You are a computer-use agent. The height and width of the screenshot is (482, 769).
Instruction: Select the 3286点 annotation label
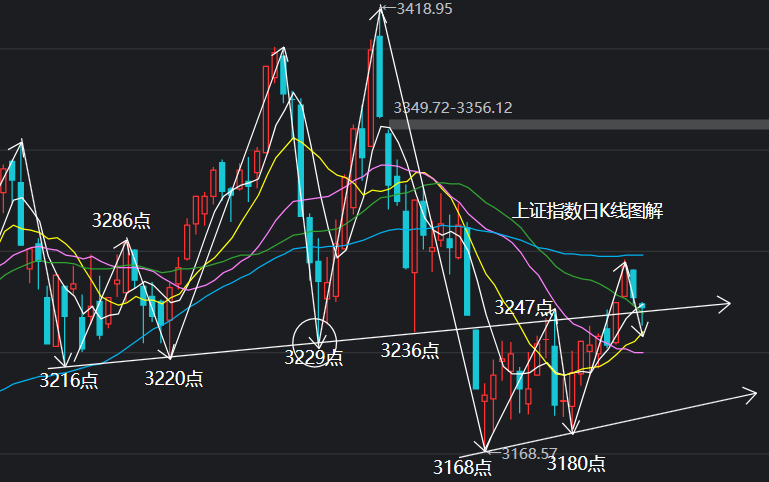(x=121, y=221)
